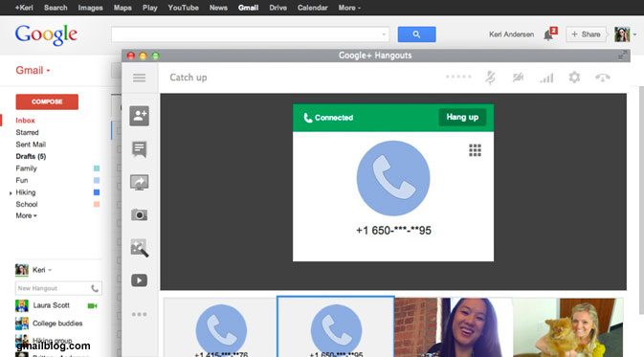This screenshot has height=357, width=644.
Task: Click the Fun label color swatch
Action: [x=97, y=180]
